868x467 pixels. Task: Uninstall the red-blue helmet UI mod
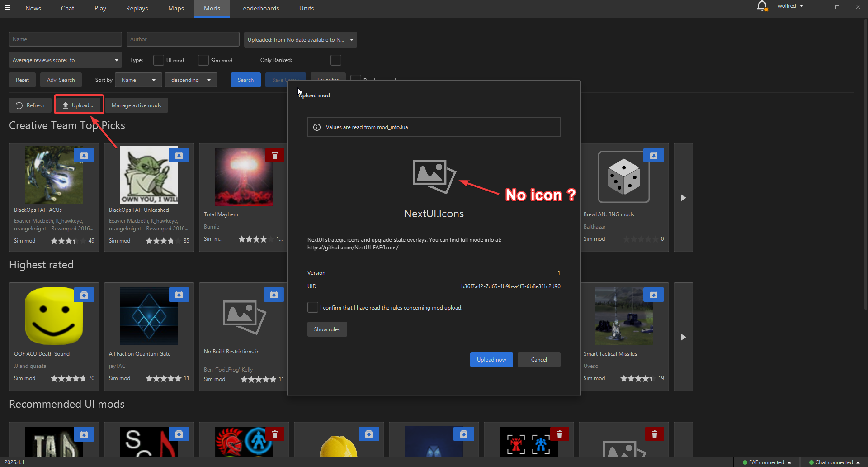tap(274, 434)
